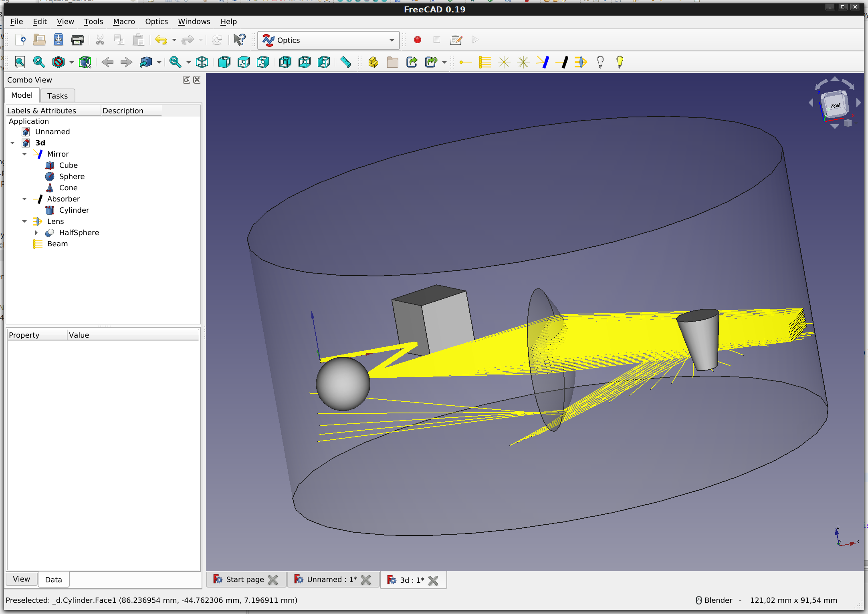Expand the HalfSphere tree node
This screenshot has width=868, height=614.
coord(36,233)
